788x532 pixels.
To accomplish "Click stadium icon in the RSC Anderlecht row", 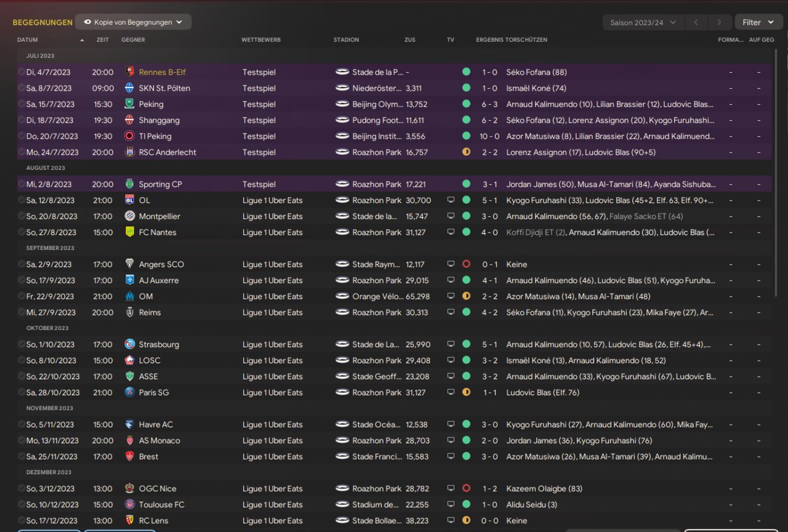I will coord(342,152).
